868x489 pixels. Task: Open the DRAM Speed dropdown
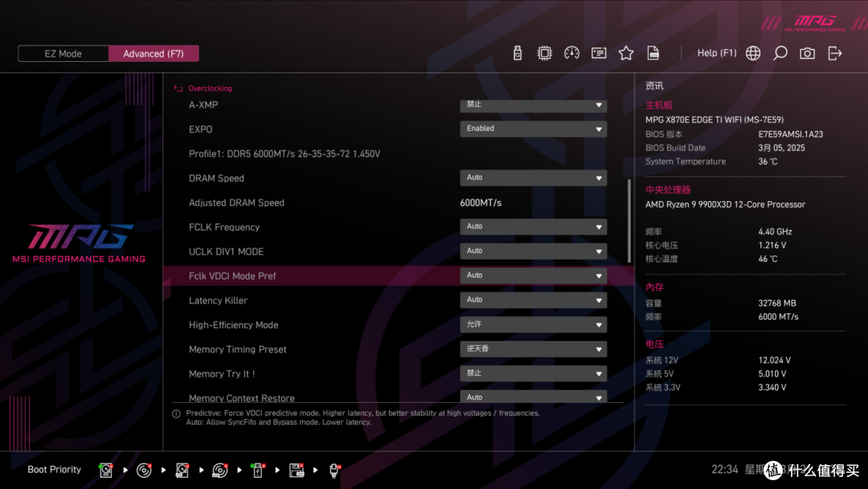533,178
